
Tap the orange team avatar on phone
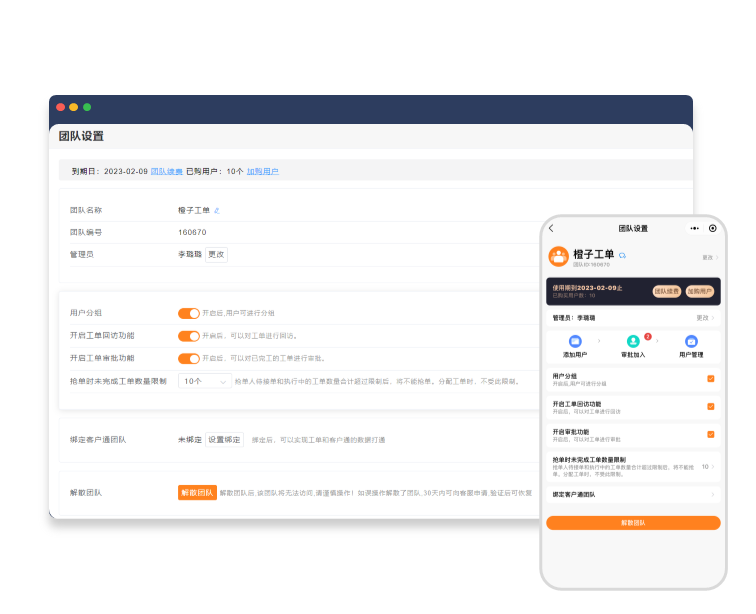coord(558,257)
